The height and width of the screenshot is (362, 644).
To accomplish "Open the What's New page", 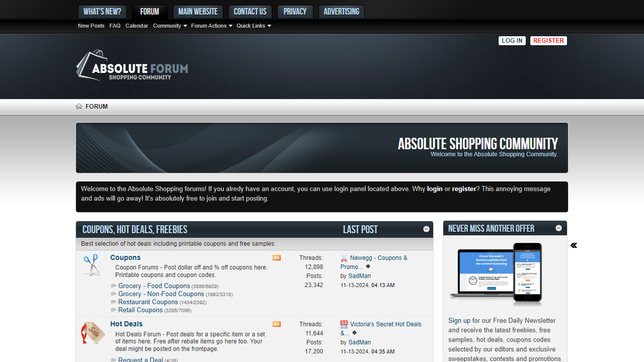I will [x=102, y=12].
